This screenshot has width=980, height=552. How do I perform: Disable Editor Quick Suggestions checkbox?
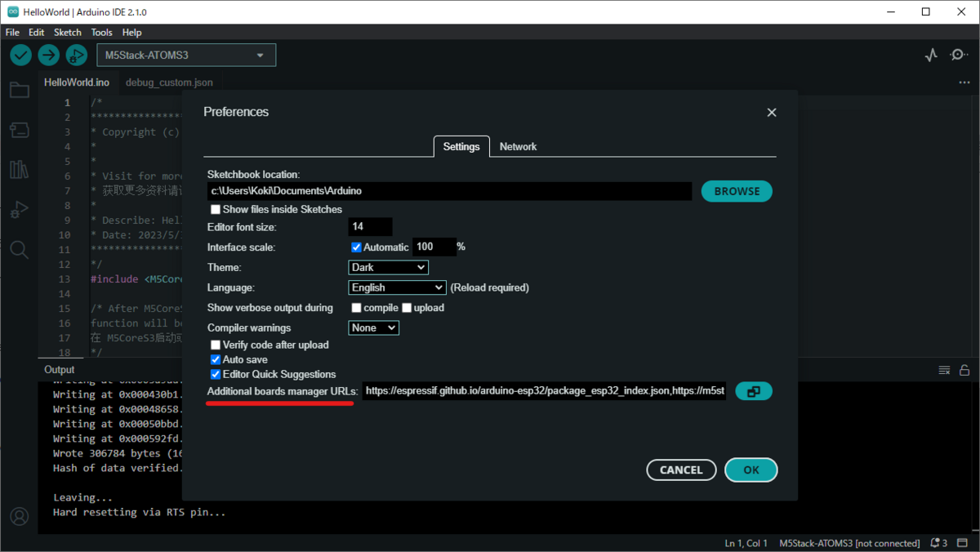click(x=216, y=375)
